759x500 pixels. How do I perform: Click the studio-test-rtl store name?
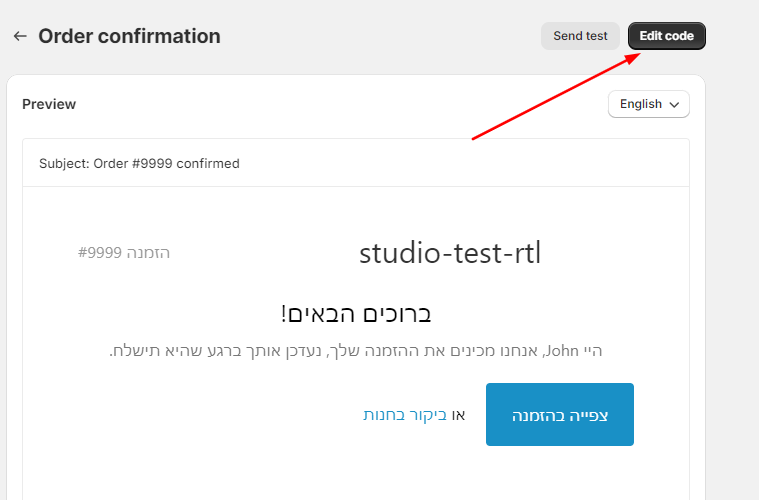click(450, 253)
